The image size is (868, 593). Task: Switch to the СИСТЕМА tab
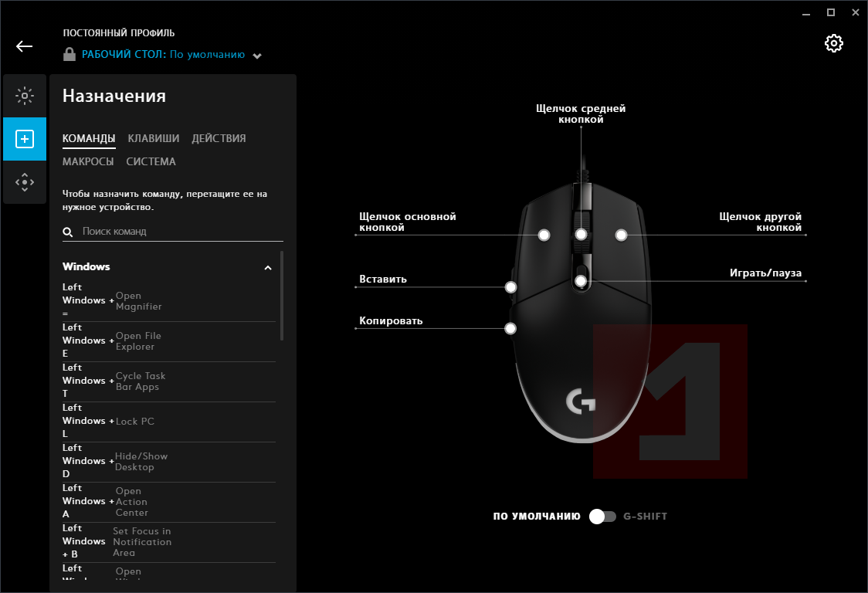[x=151, y=161]
